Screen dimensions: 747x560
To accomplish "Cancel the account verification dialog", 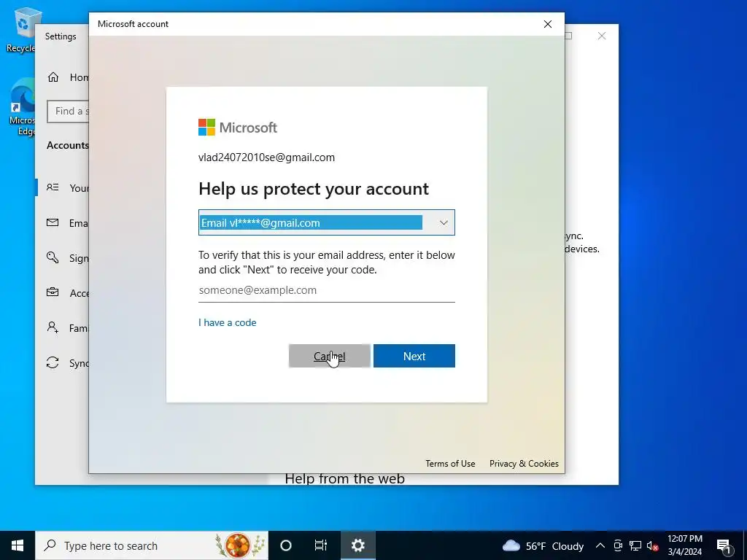I will click(x=329, y=356).
